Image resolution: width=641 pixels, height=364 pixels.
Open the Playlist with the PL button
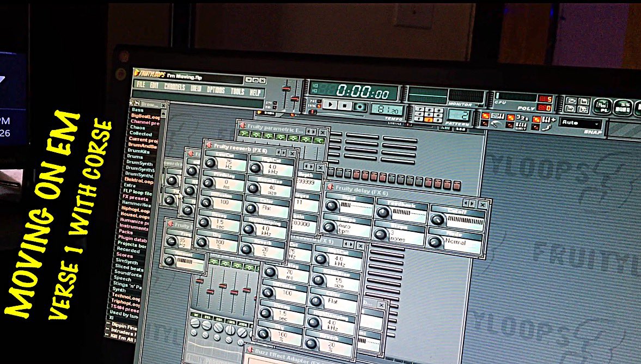(x=602, y=106)
